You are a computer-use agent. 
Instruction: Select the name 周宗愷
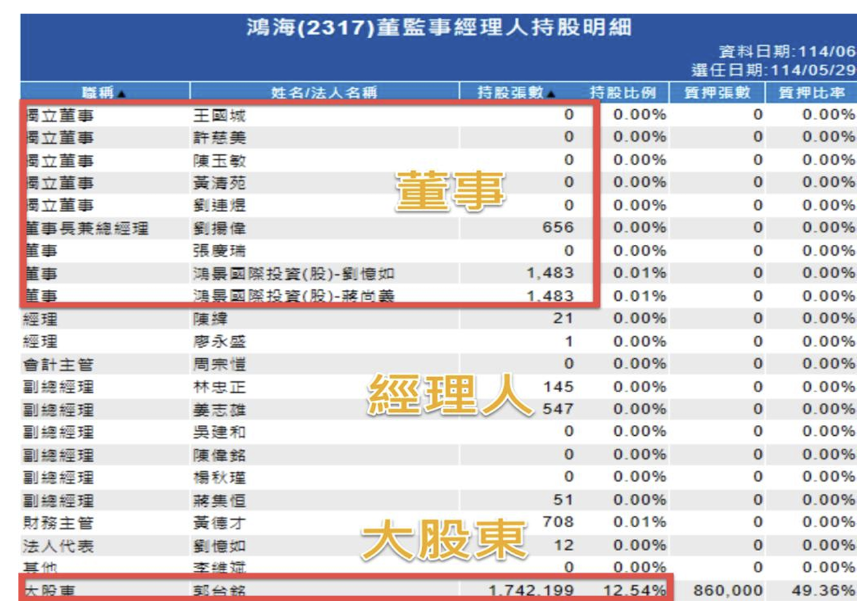point(219,364)
